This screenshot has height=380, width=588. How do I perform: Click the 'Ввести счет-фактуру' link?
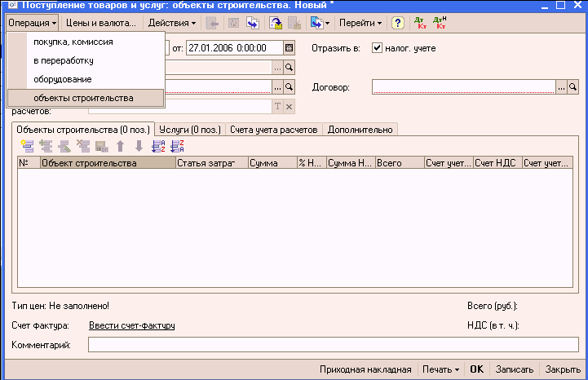(x=131, y=326)
